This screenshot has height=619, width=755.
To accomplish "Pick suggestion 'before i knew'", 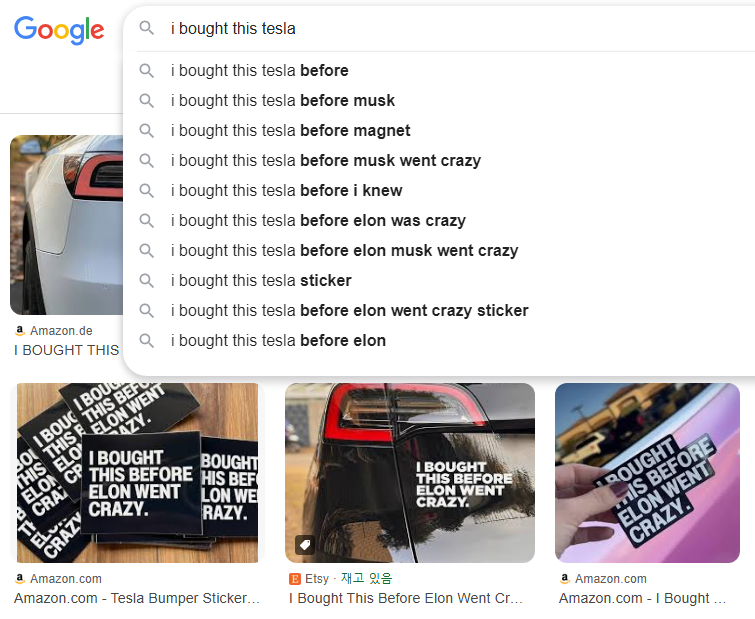I will click(441, 191).
